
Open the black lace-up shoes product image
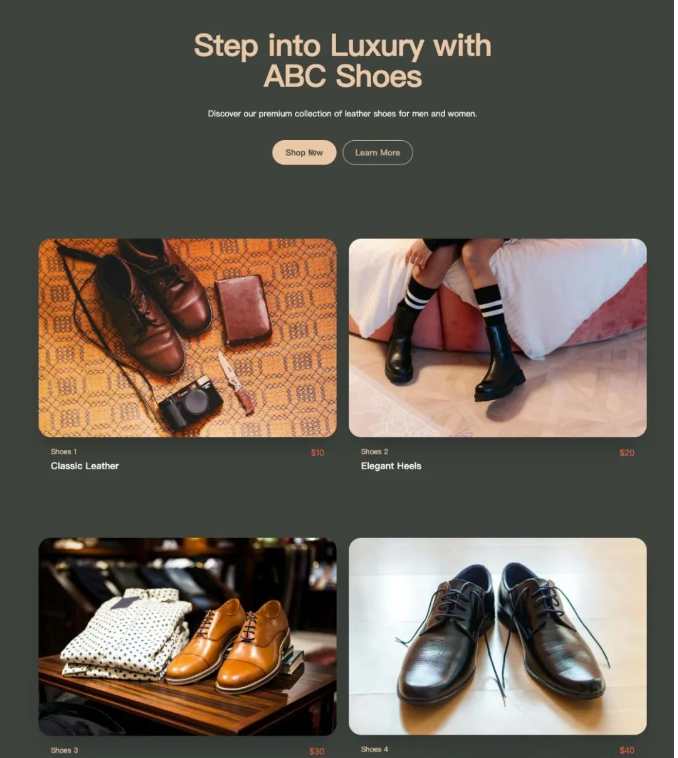click(x=498, y=637)
